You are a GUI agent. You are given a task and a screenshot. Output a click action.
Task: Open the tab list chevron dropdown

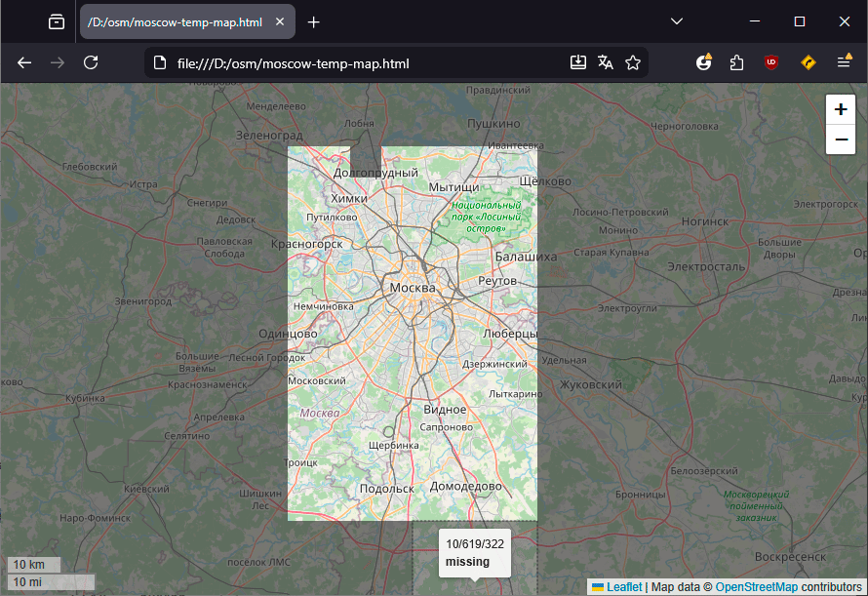coord(677,20)
